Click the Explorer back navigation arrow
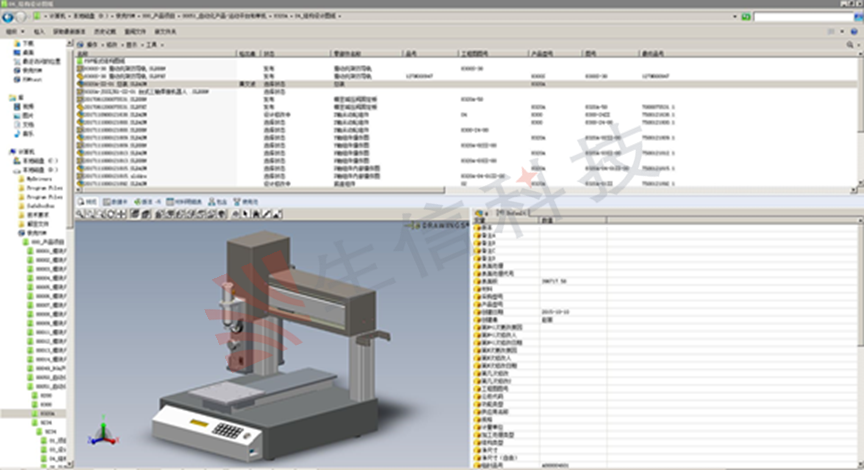Viewport: 864px width, 470px height. point(9,18)
